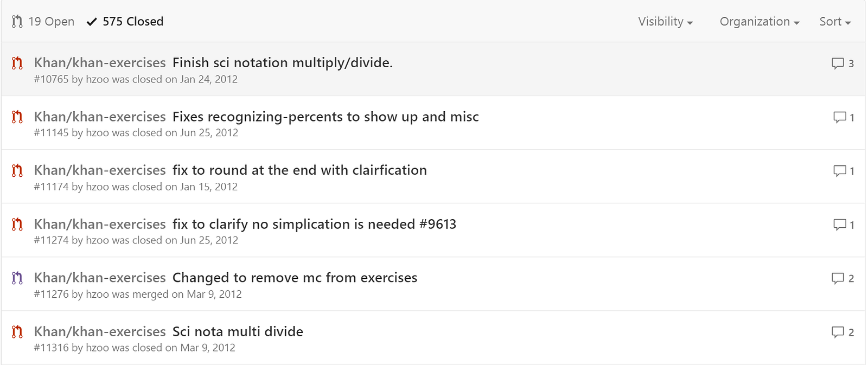Click Khan/khan-exercises repo link in #11145 row
Image resolution: width=868 pixels, height=365 pixels.
(x=100, y=117)
